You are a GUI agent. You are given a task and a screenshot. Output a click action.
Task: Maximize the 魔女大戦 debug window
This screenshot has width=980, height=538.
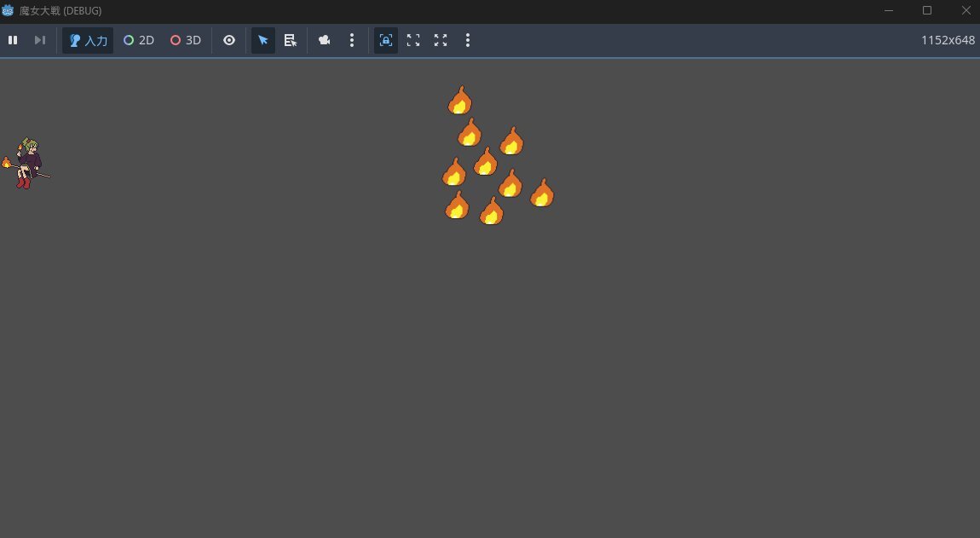[x=927, y=10]
